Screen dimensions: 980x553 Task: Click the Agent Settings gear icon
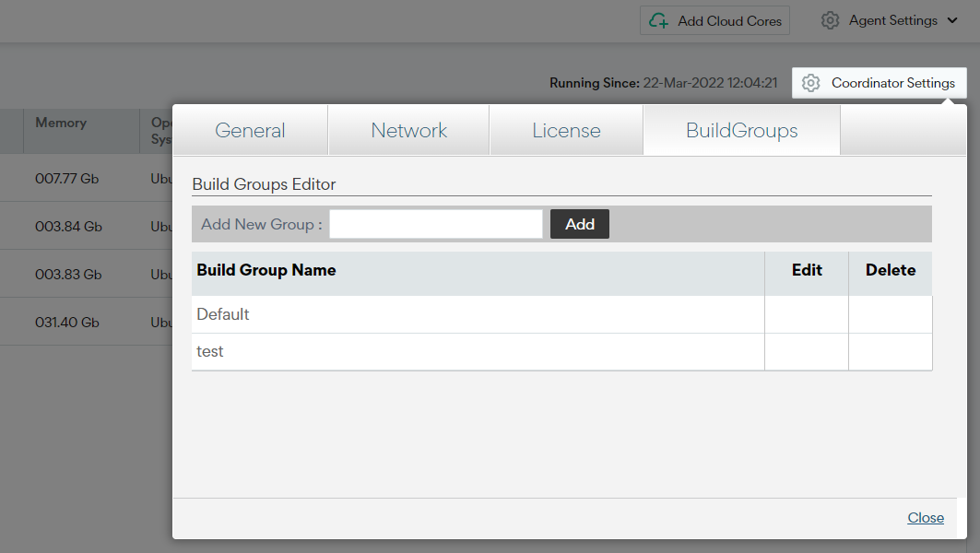831,19
